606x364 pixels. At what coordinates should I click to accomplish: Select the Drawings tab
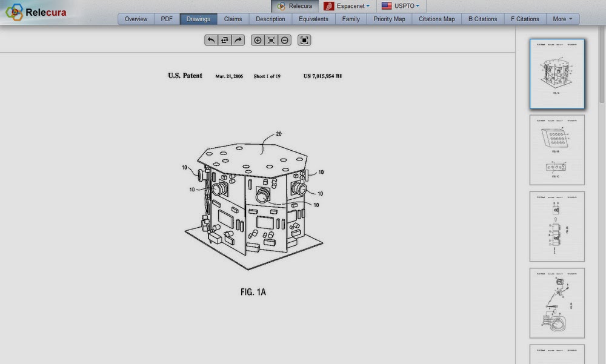(198, 19)
